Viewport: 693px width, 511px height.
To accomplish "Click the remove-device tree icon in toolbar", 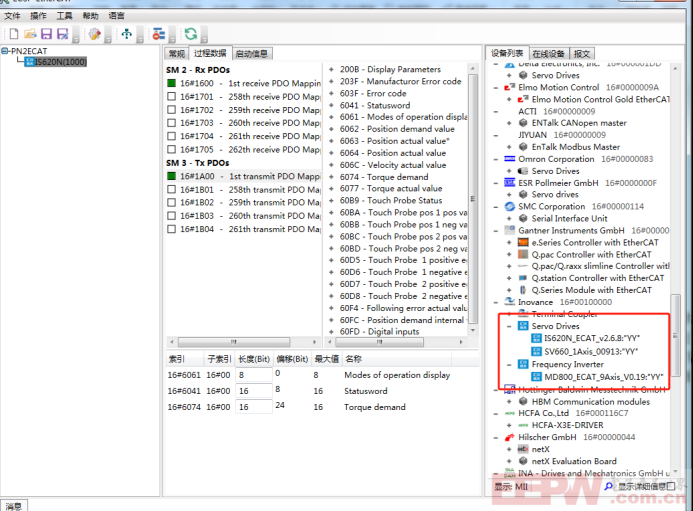I will point(159,34).
